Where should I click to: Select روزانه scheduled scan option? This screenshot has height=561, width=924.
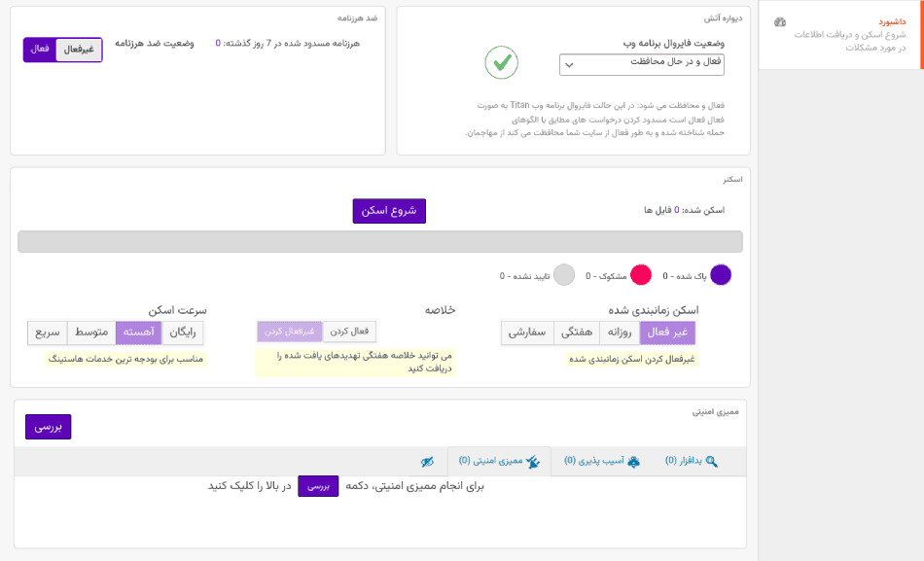tap(620, 333)
